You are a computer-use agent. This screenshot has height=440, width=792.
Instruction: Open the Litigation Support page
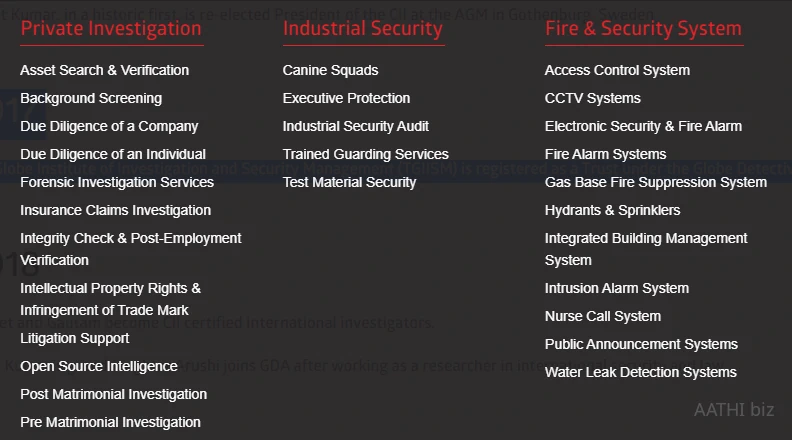[x=75, y=338]
